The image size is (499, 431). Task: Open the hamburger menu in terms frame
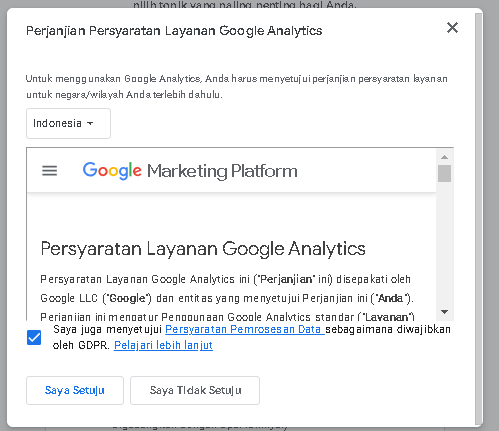49,171
